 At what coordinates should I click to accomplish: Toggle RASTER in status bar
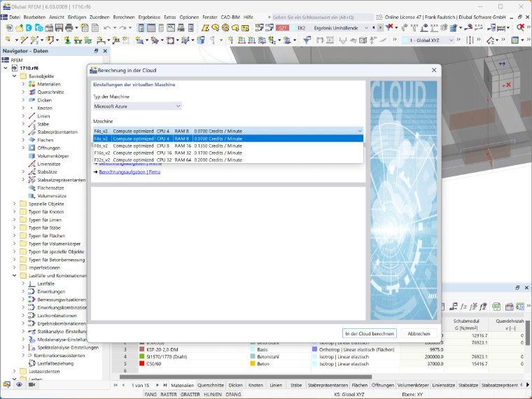click(x=169, y=394)
